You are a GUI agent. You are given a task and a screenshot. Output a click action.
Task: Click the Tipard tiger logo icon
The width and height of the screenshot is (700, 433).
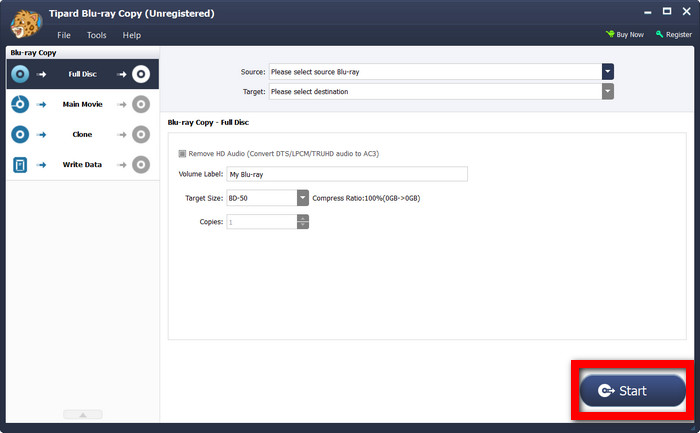(24, 22)
